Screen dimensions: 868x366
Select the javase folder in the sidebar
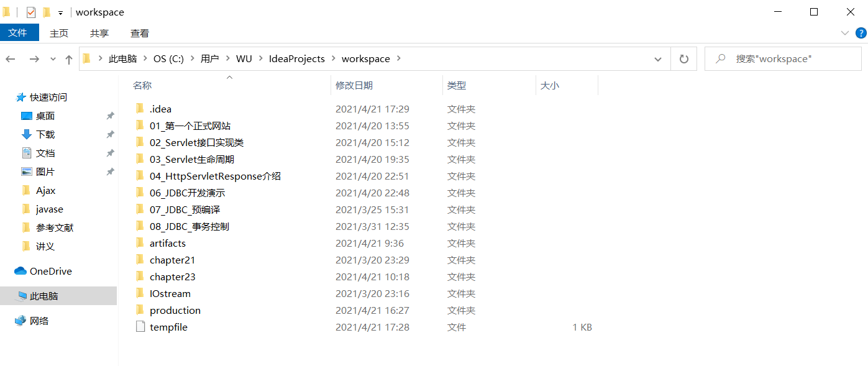[x=50, y=209]
